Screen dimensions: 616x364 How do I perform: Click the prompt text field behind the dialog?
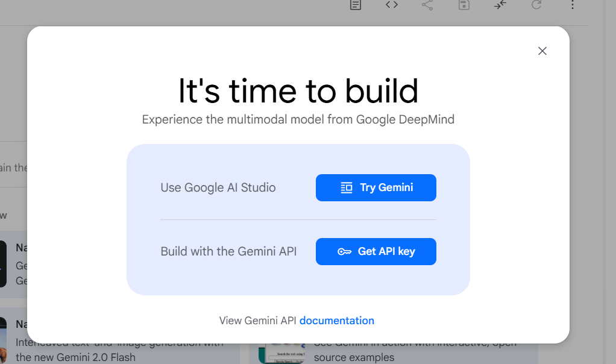tap(13, 168)
